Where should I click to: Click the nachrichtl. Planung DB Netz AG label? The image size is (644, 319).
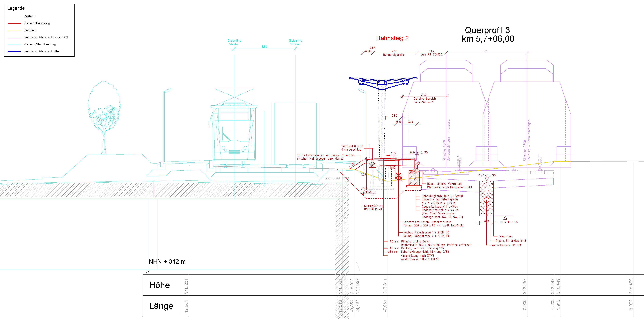[x=46, y=37]
